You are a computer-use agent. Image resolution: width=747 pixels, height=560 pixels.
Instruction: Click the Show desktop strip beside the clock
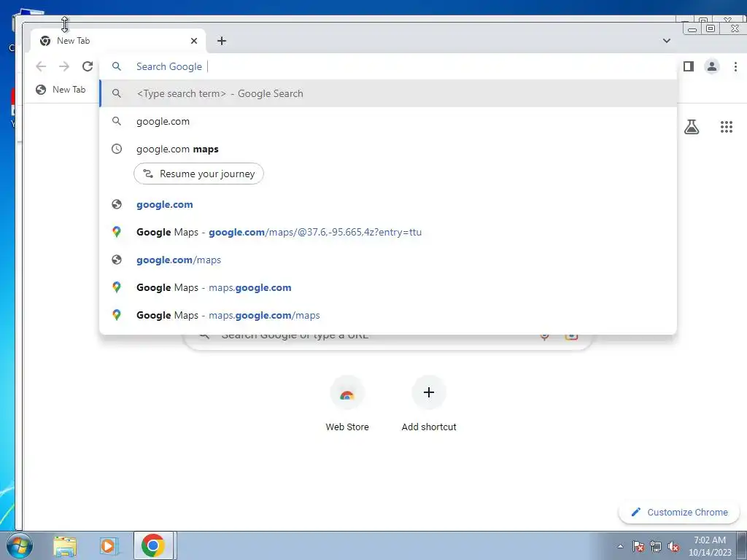coord(742,545)
